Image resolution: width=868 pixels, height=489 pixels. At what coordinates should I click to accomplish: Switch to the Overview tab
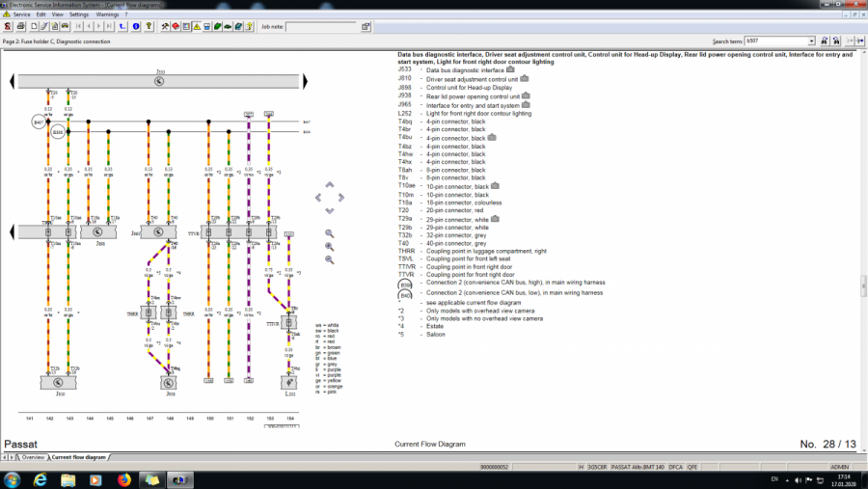pyautogui.click(x=32, y=457)
